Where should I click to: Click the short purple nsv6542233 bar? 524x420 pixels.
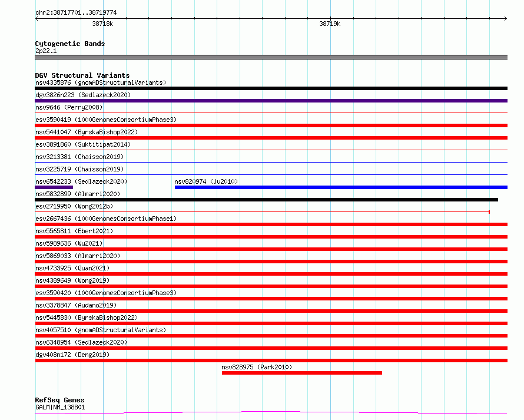point(54,187)
